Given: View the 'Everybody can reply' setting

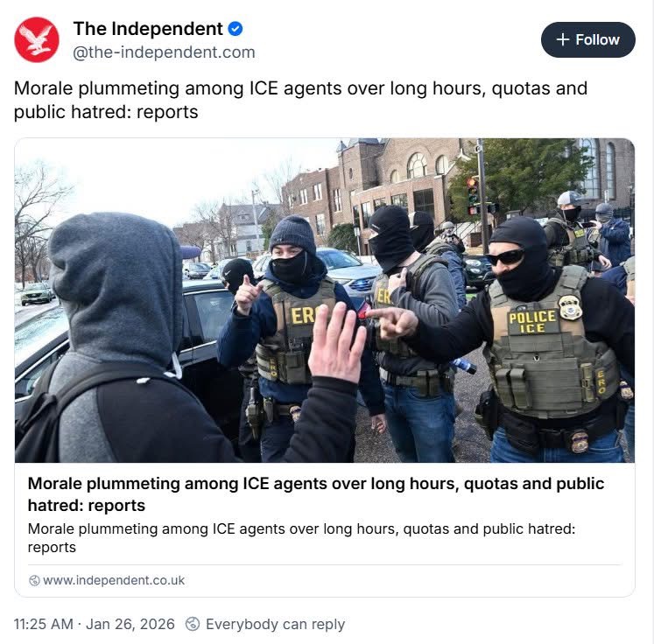Looking at the screenshot, I should (x=275, y=624).
